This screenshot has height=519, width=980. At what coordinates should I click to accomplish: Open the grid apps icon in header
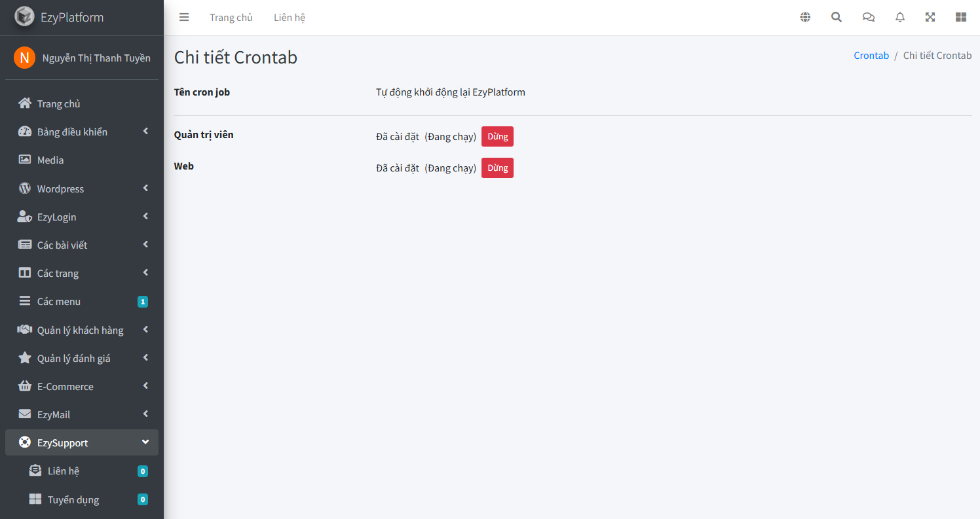961,18
